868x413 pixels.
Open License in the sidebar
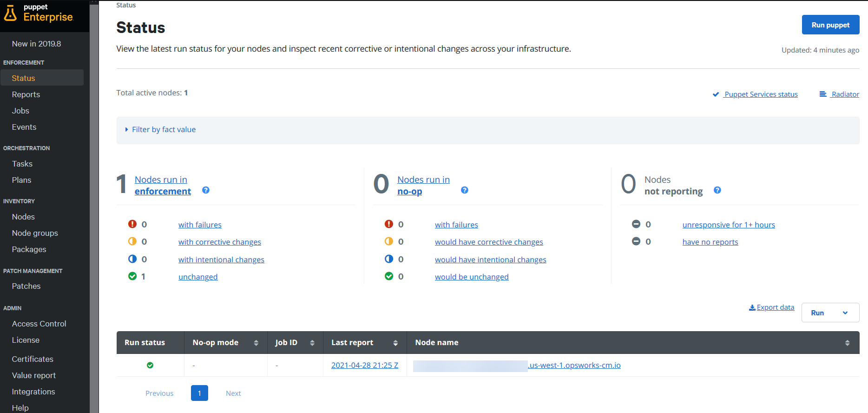click(26, 340)
